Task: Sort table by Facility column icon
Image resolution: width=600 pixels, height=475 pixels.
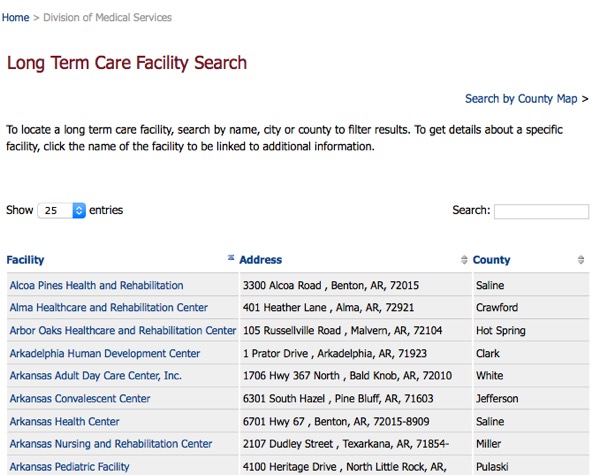Action: (x=231, y=258)
